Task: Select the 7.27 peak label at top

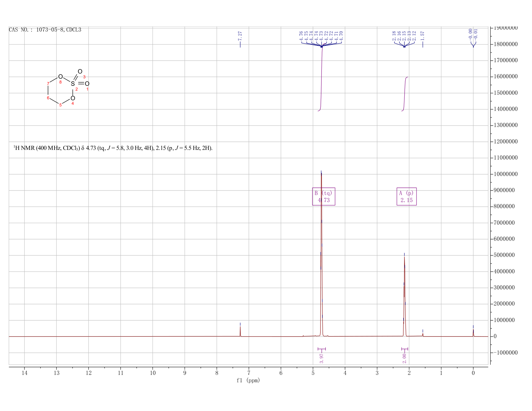Action: 240,36
